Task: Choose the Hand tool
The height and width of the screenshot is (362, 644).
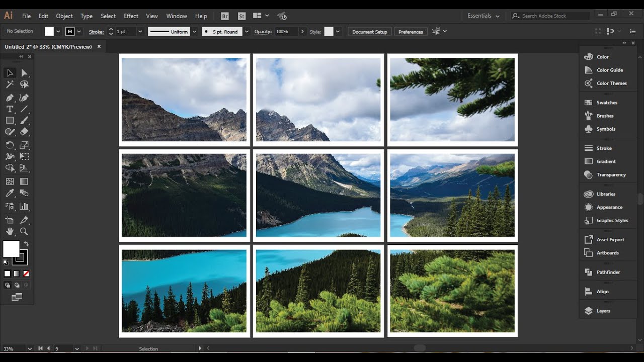Action: pos(10,232)
